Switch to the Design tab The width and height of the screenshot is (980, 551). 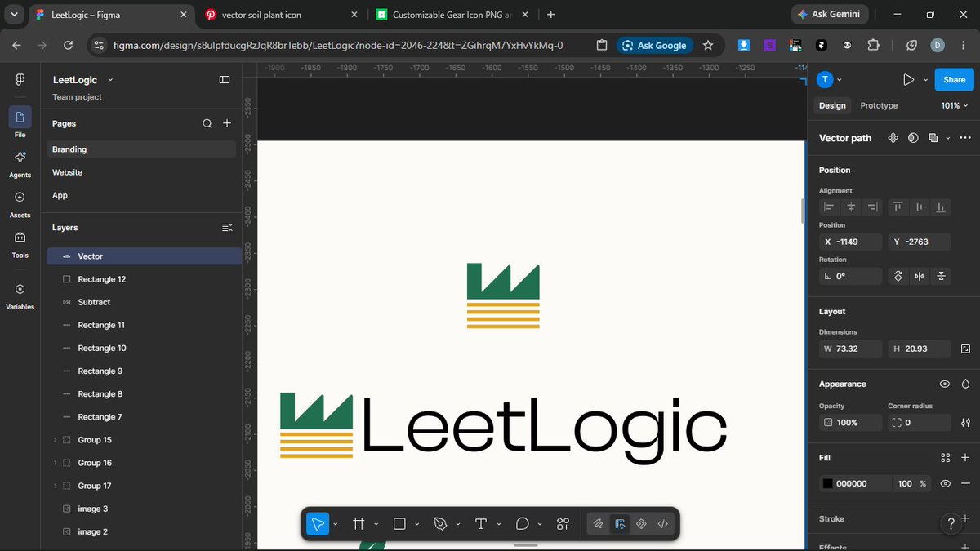[832, 105]
